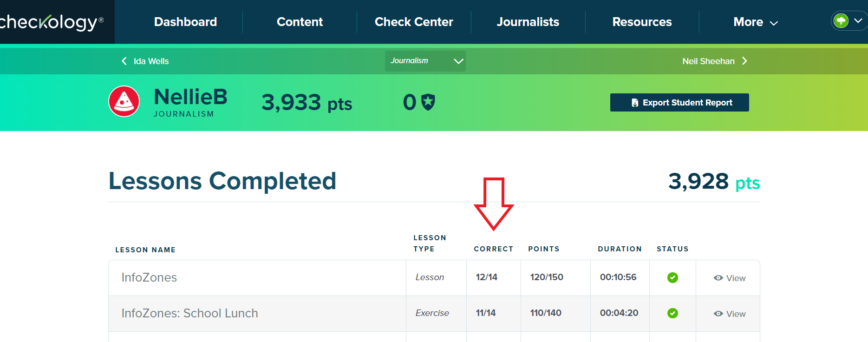Click the green user avatar icon
The image size is (868, 342).
click(x=841, y=21)
